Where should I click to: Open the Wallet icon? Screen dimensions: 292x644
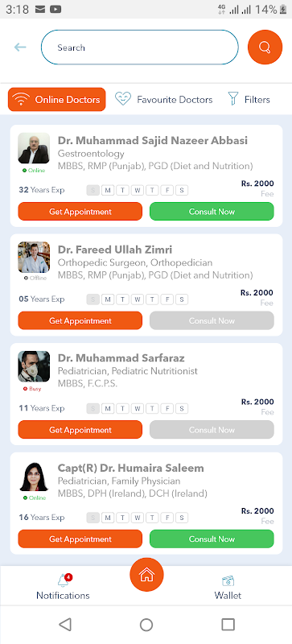[x=228, y=581]
